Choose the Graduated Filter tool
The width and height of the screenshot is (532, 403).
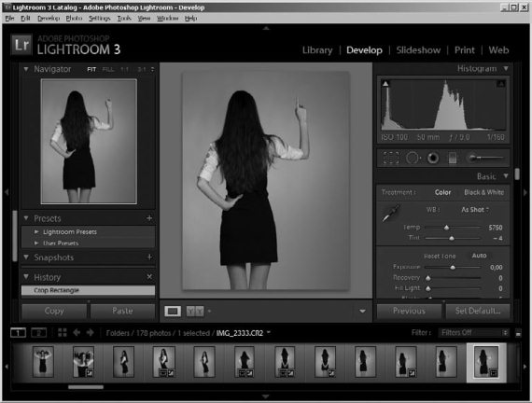(453, 158)
